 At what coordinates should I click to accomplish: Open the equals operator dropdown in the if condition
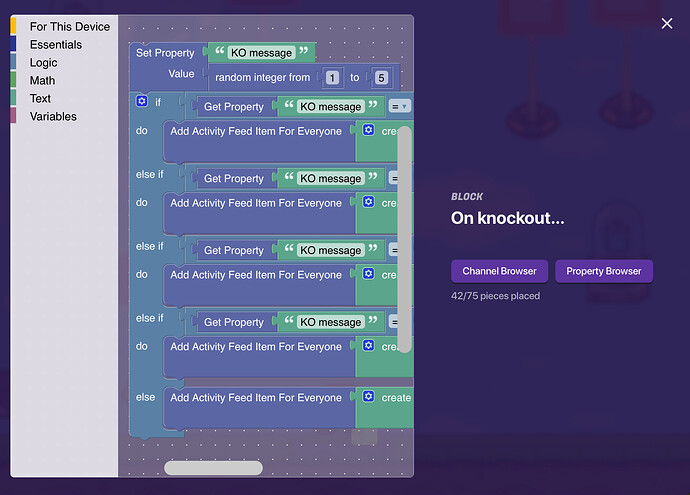coord(399,106)
